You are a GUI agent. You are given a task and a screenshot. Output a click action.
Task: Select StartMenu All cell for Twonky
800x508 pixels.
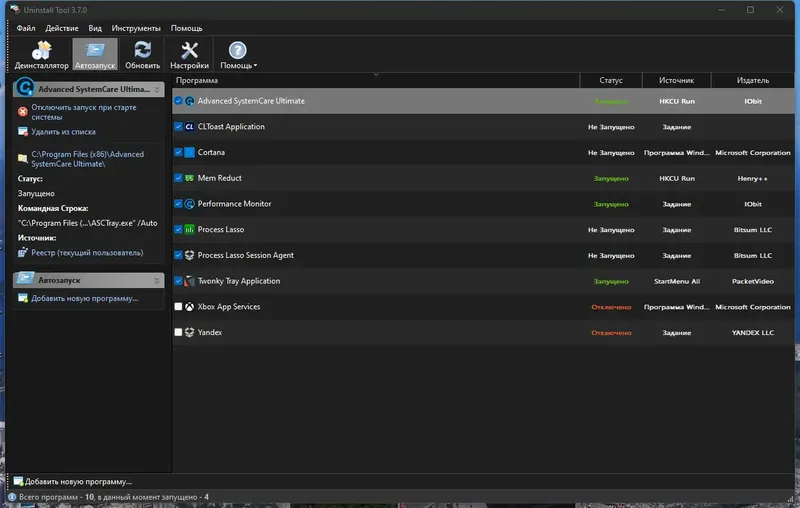point(677,281)
